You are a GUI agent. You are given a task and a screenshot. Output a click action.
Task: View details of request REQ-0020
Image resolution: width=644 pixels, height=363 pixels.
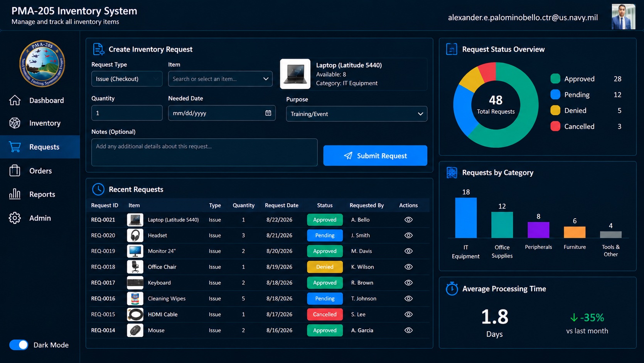408,235
